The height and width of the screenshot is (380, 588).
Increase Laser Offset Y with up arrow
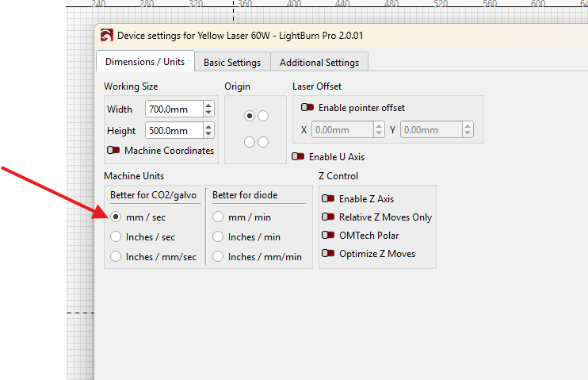click(x=468, y=126)
